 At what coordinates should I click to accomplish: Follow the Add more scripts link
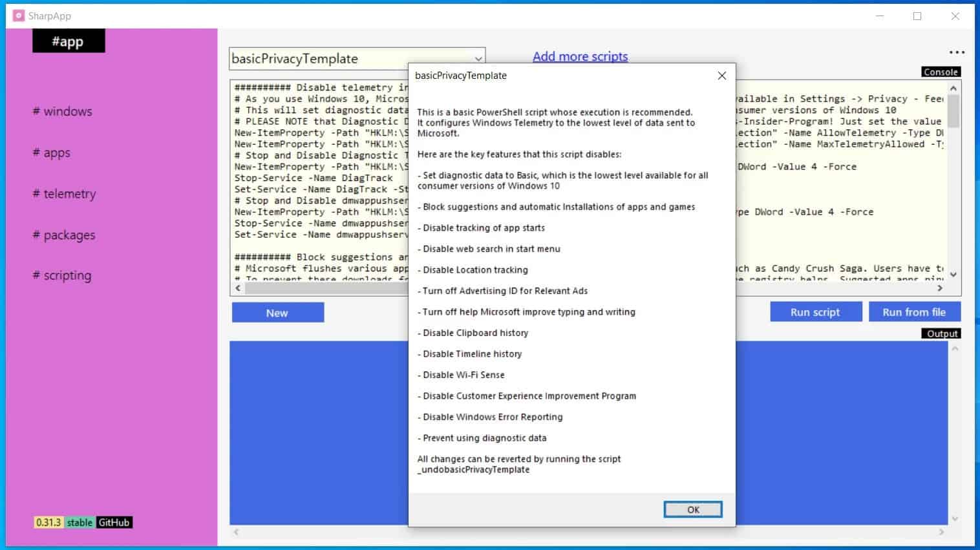tap(580, 57)
